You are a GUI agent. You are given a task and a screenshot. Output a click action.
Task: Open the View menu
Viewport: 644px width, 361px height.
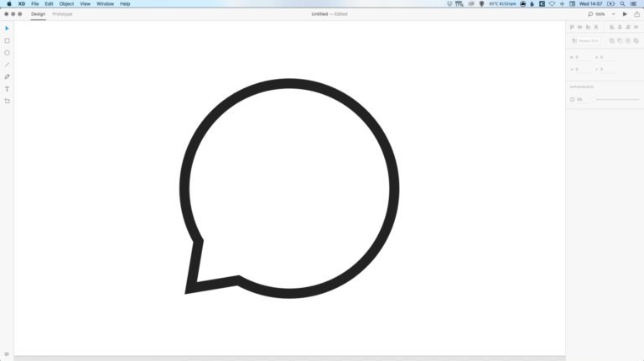tap(85, 3)
